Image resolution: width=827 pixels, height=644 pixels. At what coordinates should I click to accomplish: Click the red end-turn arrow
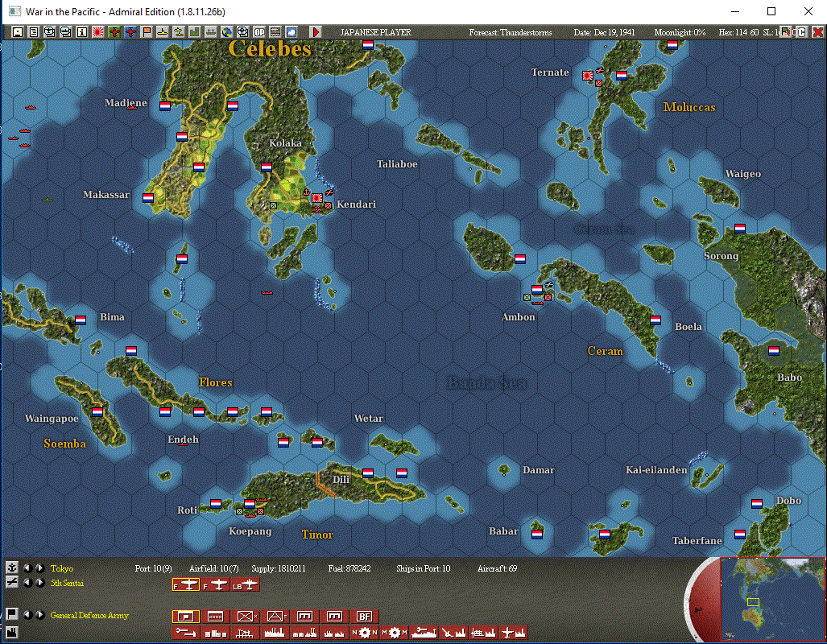tap(316, 32)
